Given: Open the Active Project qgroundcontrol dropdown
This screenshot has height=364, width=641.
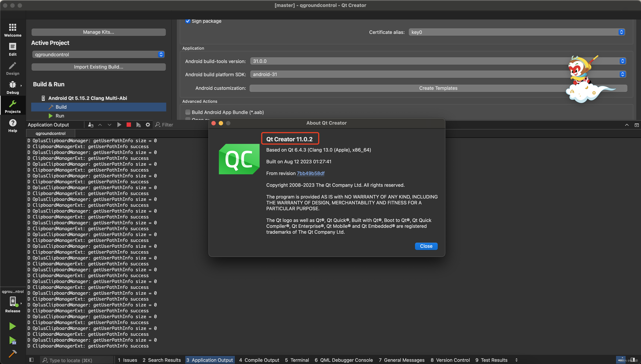Looking at the screenshot, I should pyautogui.click(x=98, y=54).
